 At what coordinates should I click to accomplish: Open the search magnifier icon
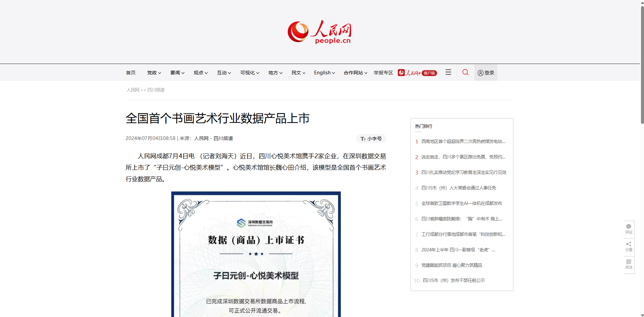(465, 72)
